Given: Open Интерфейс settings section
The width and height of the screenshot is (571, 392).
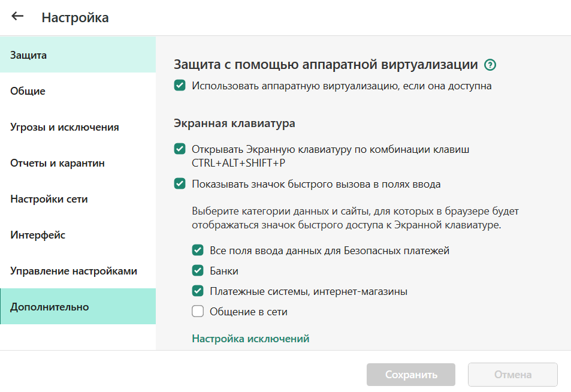Looking at the screenshot, I should [x=78, y=235].
